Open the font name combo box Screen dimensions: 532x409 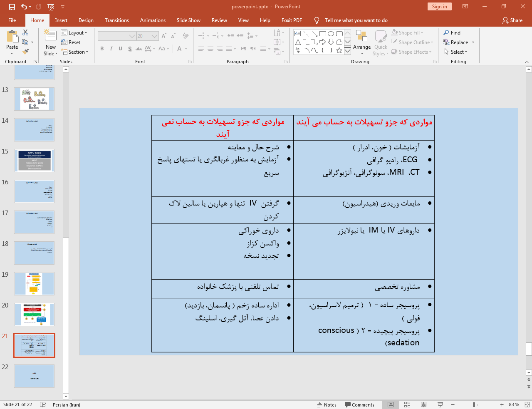pyautogui.click(x=132, y=36)
